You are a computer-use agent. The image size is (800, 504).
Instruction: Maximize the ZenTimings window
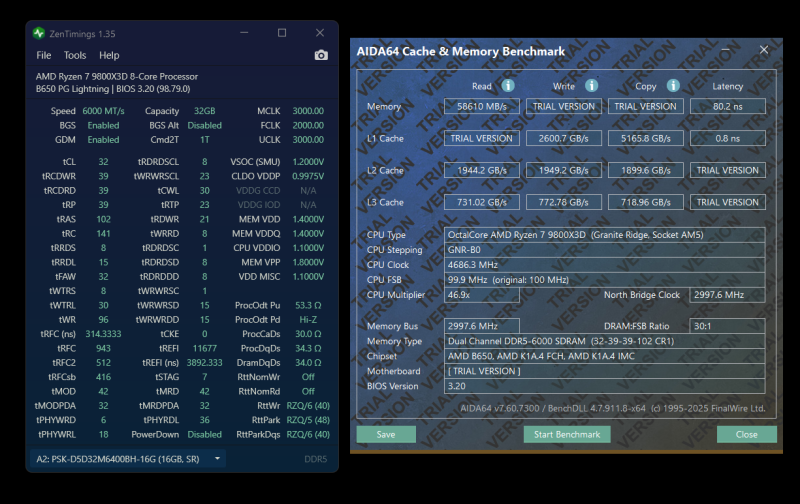pyautogui.click(x=282, y=33)
